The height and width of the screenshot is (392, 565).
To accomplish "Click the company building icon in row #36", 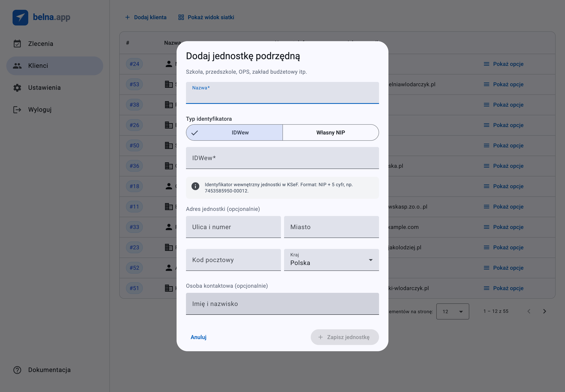I will point(169,166).
